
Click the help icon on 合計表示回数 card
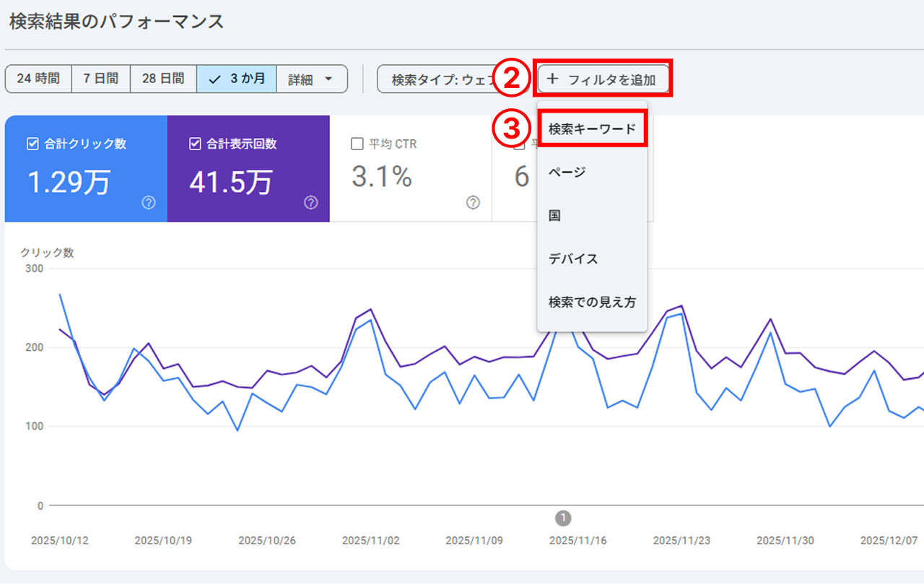tap(310, 203)
